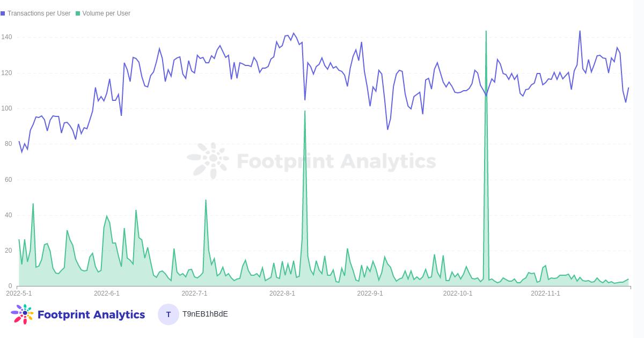This screenshot has height=338, width=644.
Task: Select the 2022-8-1 x-axis label
Action: 282,293
